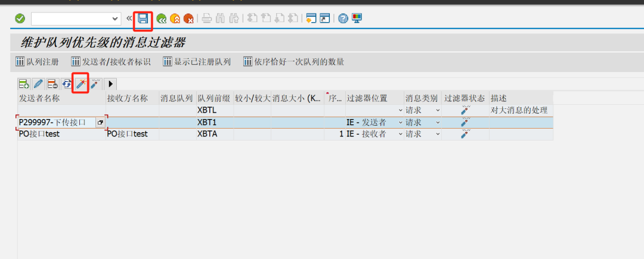Click the 发送者名称 column header
Screen dimensions: 644x259
pos(61,98)
